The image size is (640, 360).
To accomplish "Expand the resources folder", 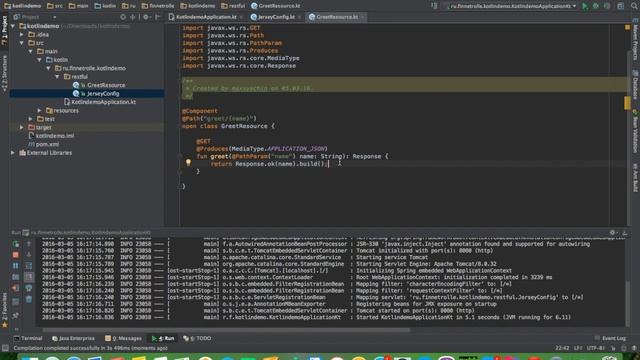I will [40, 111].
